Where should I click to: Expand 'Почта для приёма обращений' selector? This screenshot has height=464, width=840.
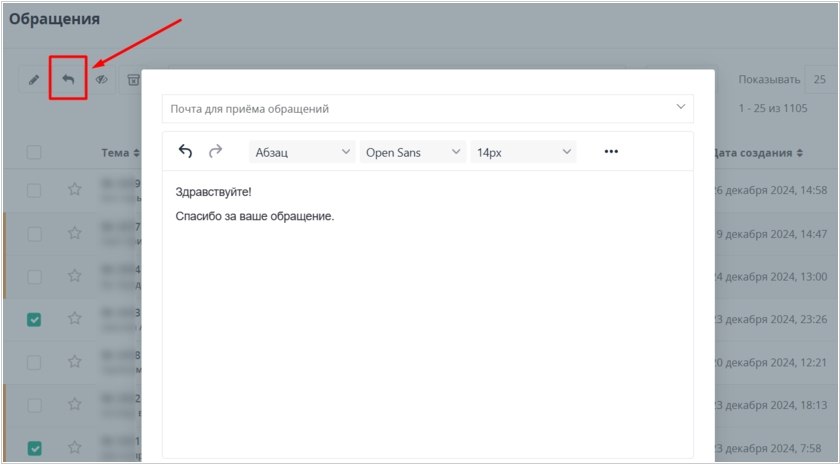coord(428,109)
